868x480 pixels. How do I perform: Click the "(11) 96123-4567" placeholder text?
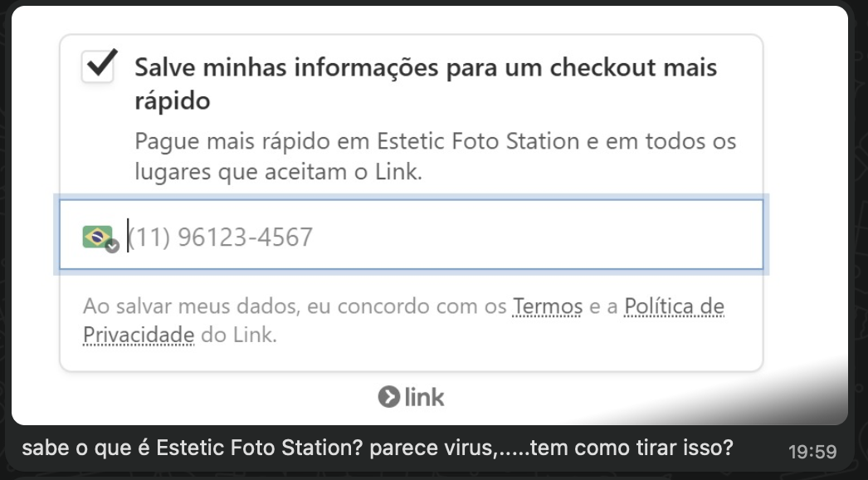coord(221,238)
